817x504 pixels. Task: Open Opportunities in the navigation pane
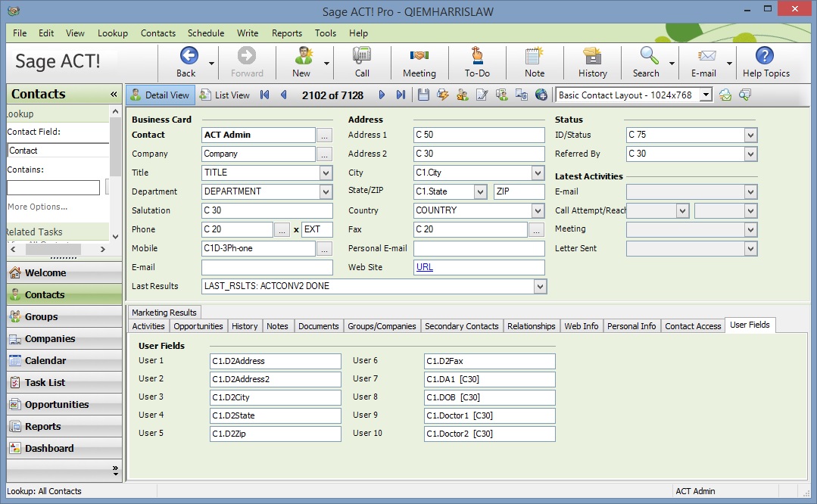(64, 404)
